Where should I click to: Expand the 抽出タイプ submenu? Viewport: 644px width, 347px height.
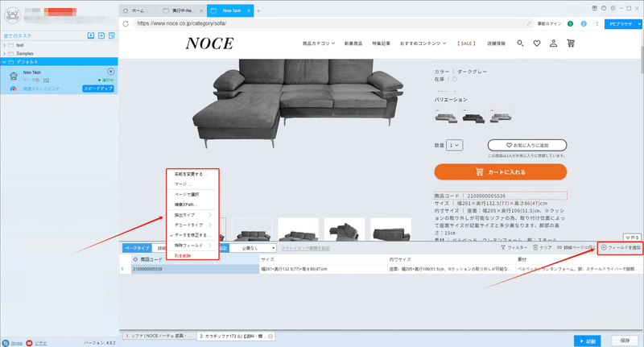pos(192,215)
